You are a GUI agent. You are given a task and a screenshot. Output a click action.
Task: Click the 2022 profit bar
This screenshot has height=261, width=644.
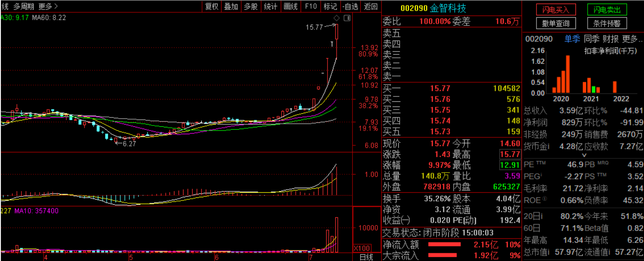point(614,87)
